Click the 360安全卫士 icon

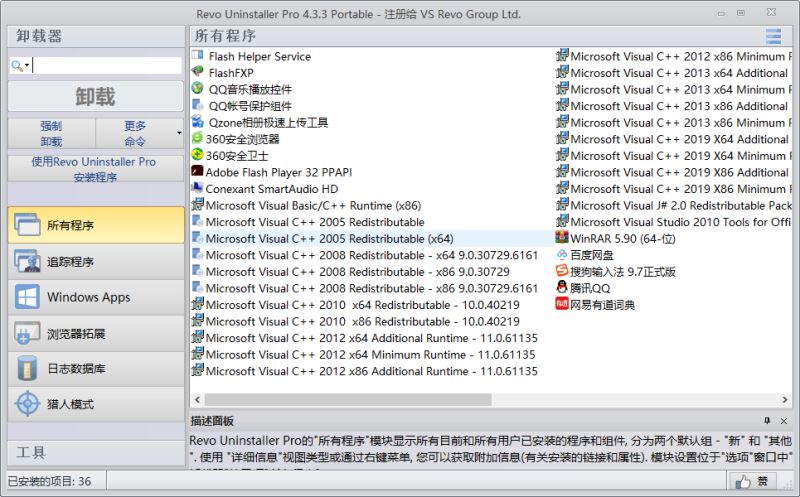click(x=197, y=155)
